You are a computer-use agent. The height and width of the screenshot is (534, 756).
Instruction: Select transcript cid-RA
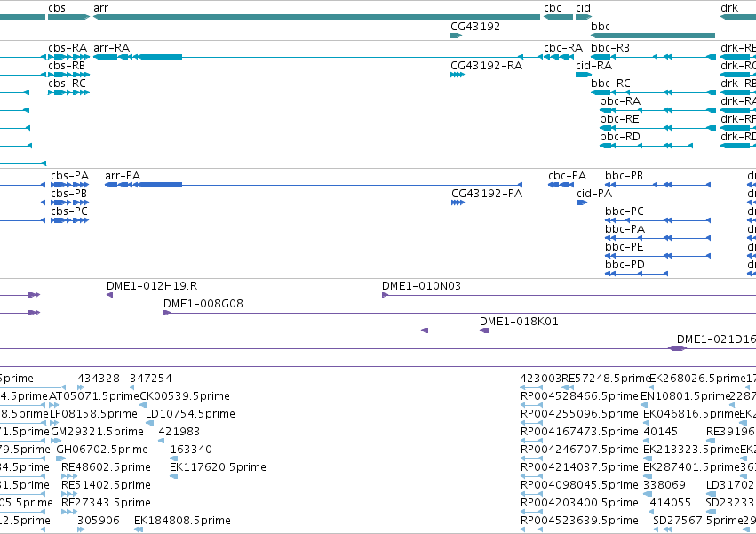coord(584,75)
